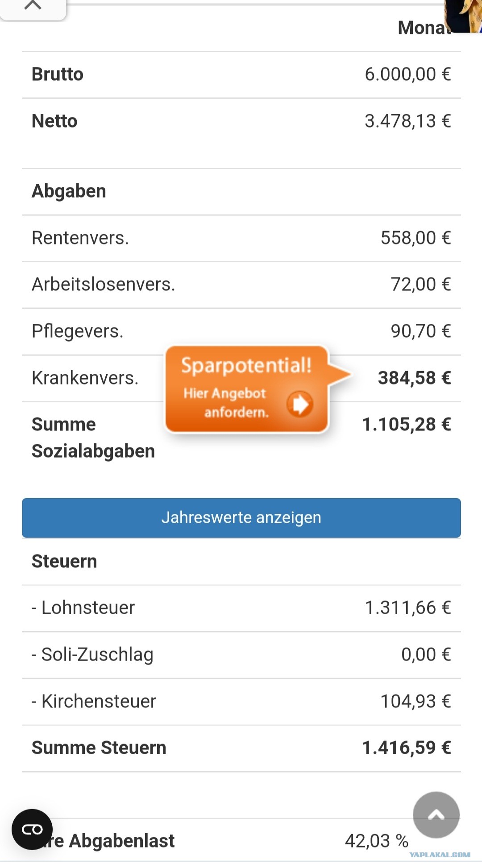Click Jahreswerte anzeigen button
The image size is (482, 868).
[x=241, y=517]
